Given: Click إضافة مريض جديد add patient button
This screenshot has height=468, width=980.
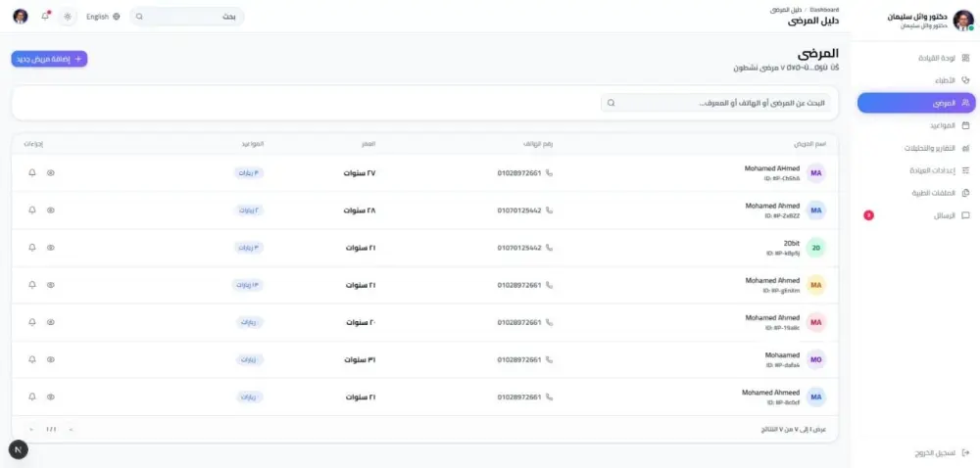Looking at the screenshot, I should coord(49,59).
